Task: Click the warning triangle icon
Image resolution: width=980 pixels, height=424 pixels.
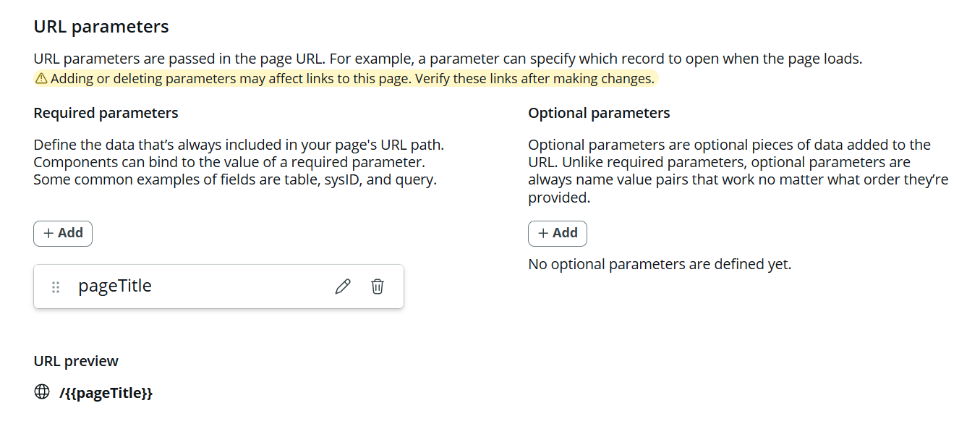Action: [41, 79]
